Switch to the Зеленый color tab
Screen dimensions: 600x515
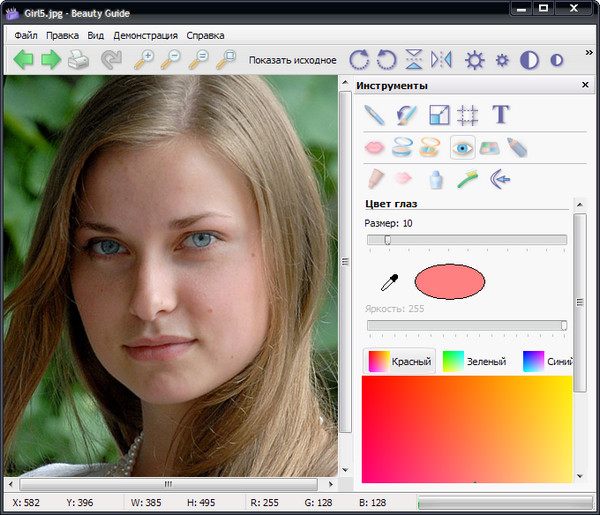pyautogui.click(x=475, y=361)
